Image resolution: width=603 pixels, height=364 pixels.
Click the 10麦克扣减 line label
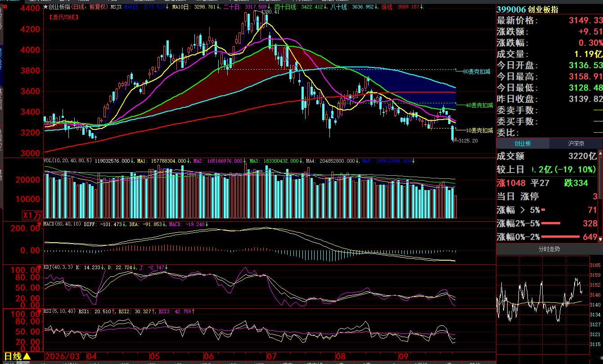tap(479, 130)
